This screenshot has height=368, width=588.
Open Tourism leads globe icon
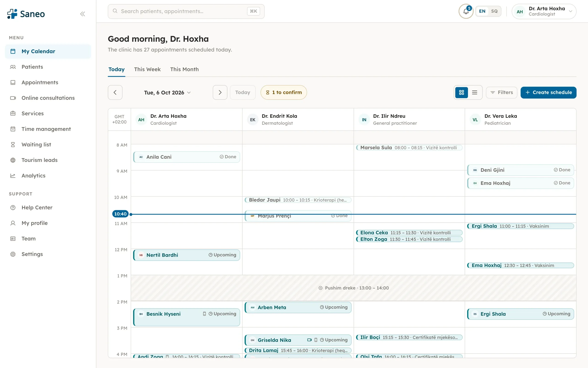point(13,160)
